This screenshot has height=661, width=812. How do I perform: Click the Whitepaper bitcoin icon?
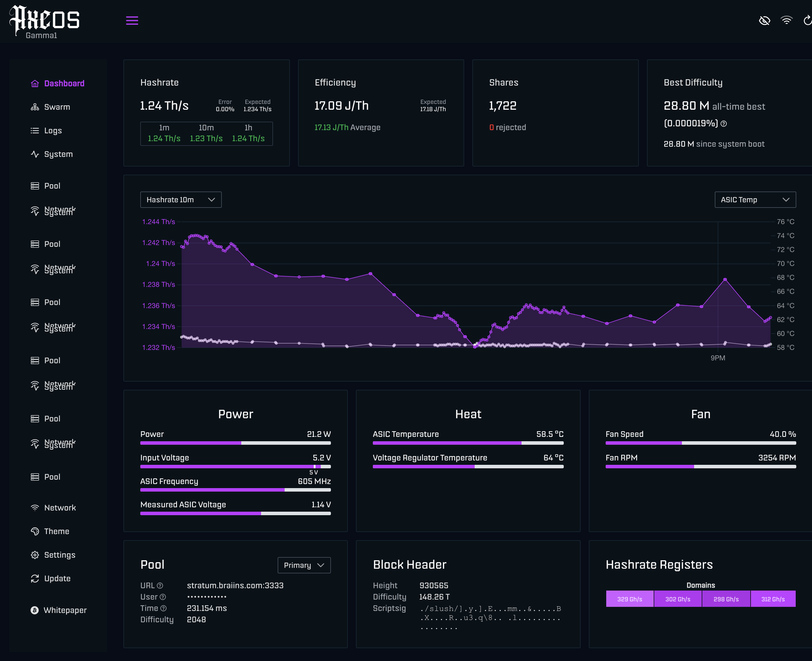(x=35, y=610)
